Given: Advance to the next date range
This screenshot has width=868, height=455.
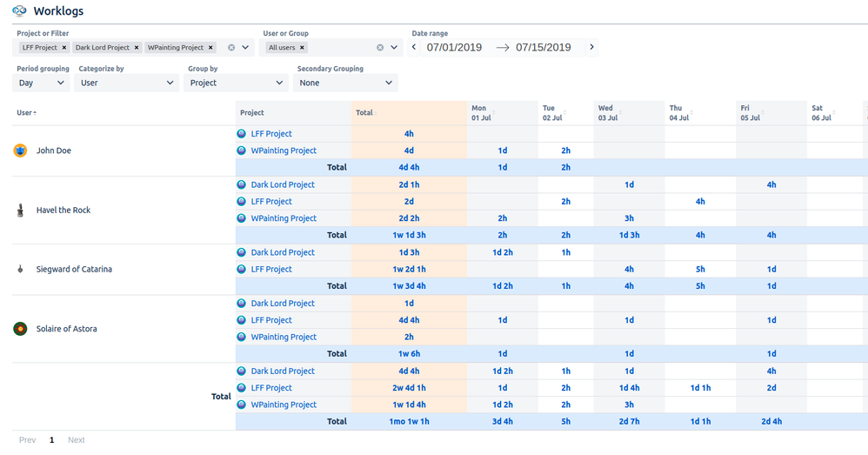Looking at the screenshot, I should (x=592, y=47).
